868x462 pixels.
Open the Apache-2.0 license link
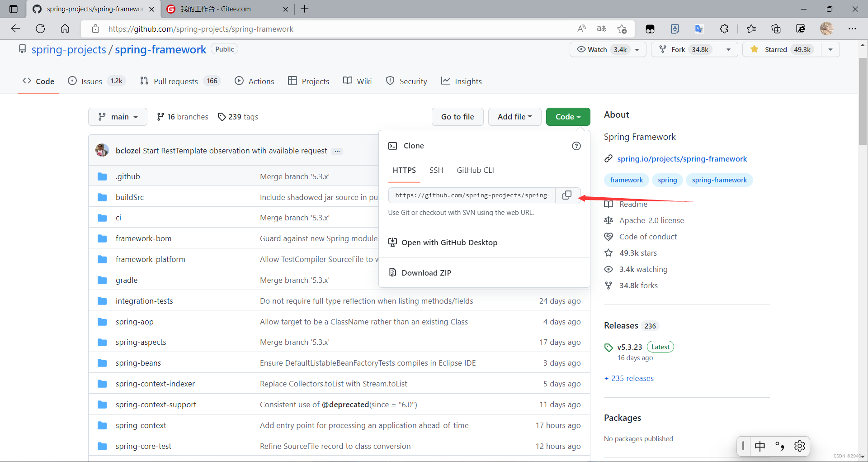(651, 220)
